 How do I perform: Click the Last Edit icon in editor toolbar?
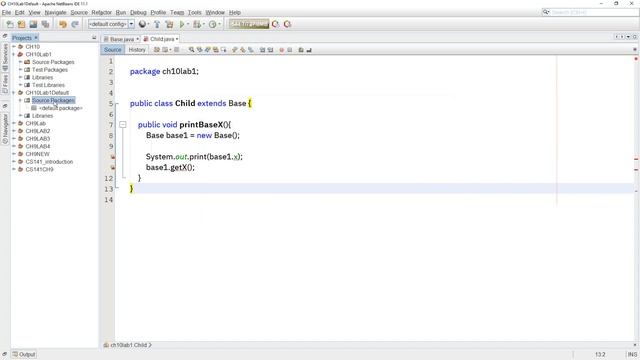pyautogui.click(x=156, y=50)
